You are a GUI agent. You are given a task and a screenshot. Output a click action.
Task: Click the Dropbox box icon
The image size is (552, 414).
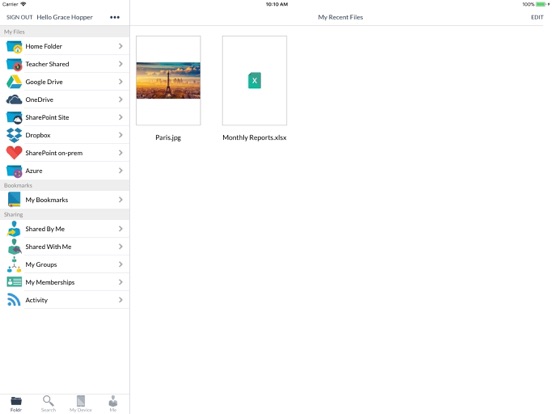(14, 135)
